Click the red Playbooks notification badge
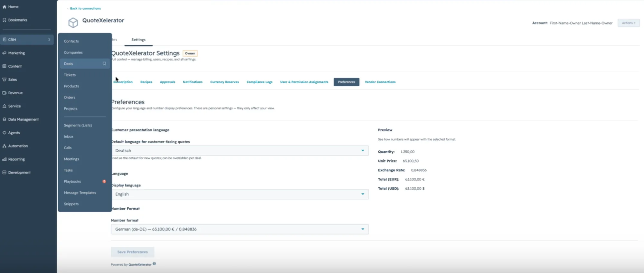Screen dimensions: 644x273 [104, 182]
